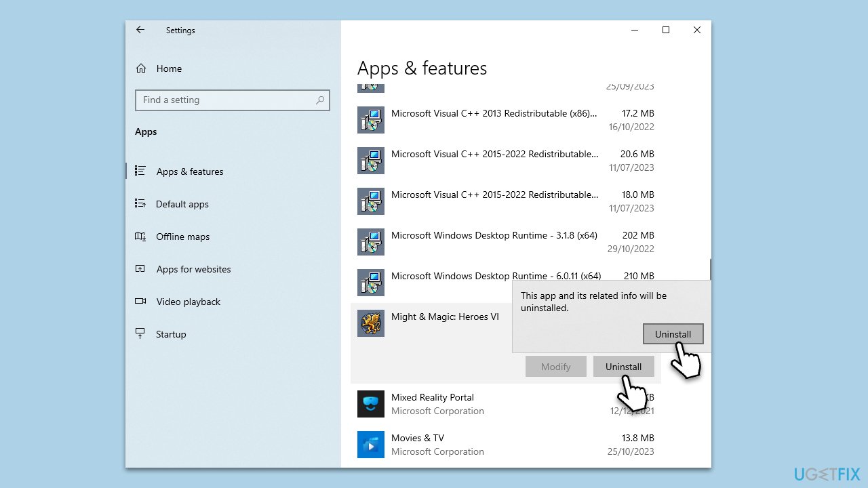Select Microsoft Visual C++ 2013 Redistributable (x86) entry
Viewport: 868px width, 488px height.
click(494, 113)
